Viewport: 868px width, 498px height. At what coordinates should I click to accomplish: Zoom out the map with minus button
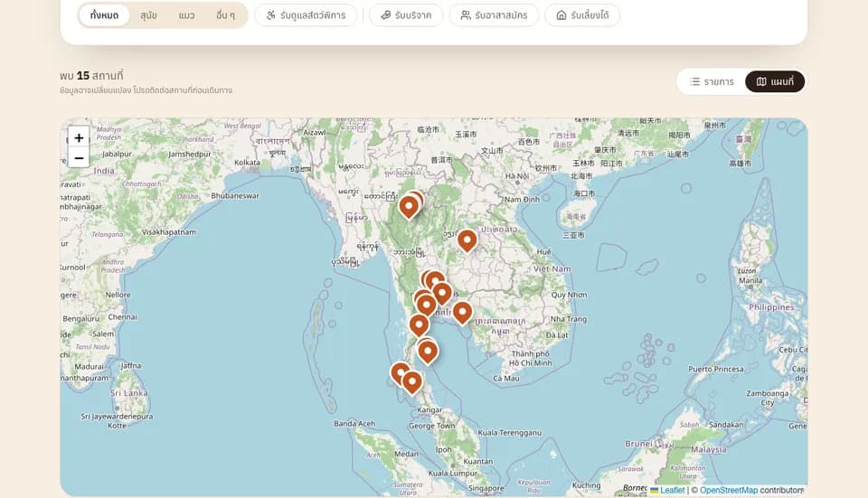(79, 157)
